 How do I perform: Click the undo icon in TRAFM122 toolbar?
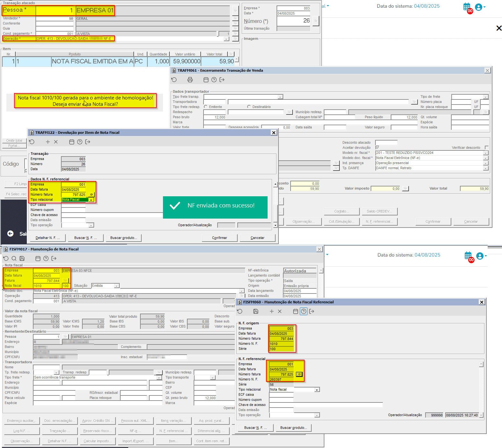coord(32,142)
